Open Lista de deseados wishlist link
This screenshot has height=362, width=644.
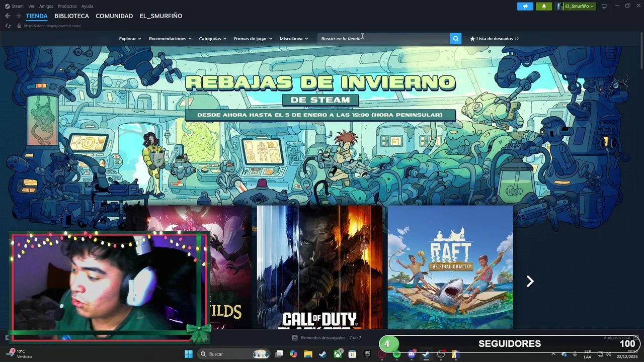point(495,39)
